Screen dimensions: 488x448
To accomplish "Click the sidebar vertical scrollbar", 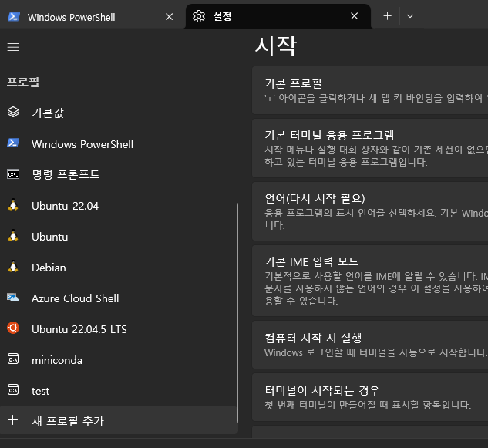I will click(x=237, y=313).
